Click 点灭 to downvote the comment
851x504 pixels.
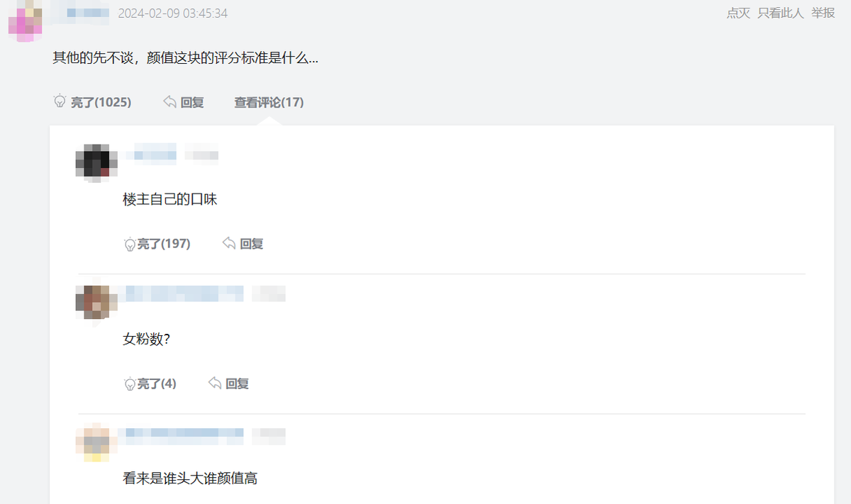coord(738,13)
